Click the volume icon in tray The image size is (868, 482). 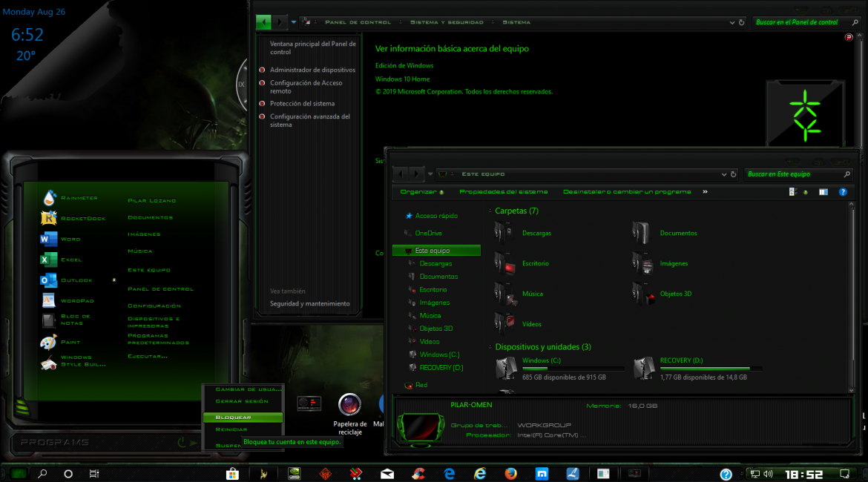(x=768, y=474)
